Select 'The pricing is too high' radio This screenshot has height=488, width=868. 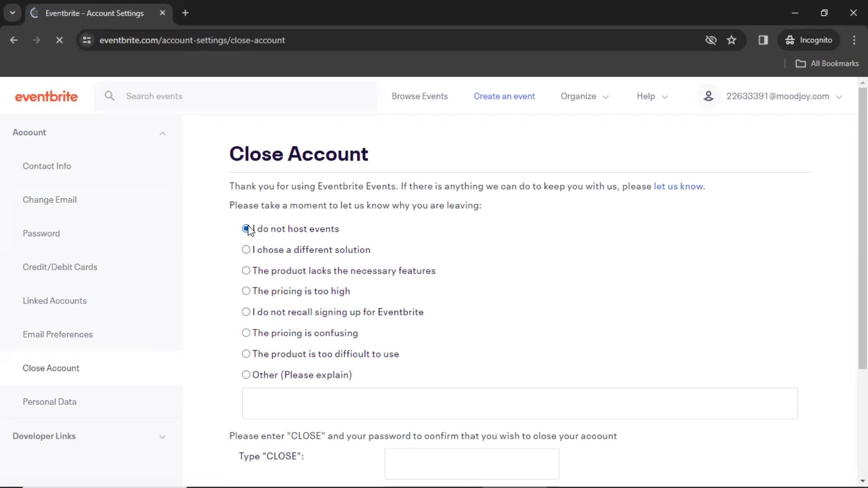pyautogui.click(x=246, y=291)
